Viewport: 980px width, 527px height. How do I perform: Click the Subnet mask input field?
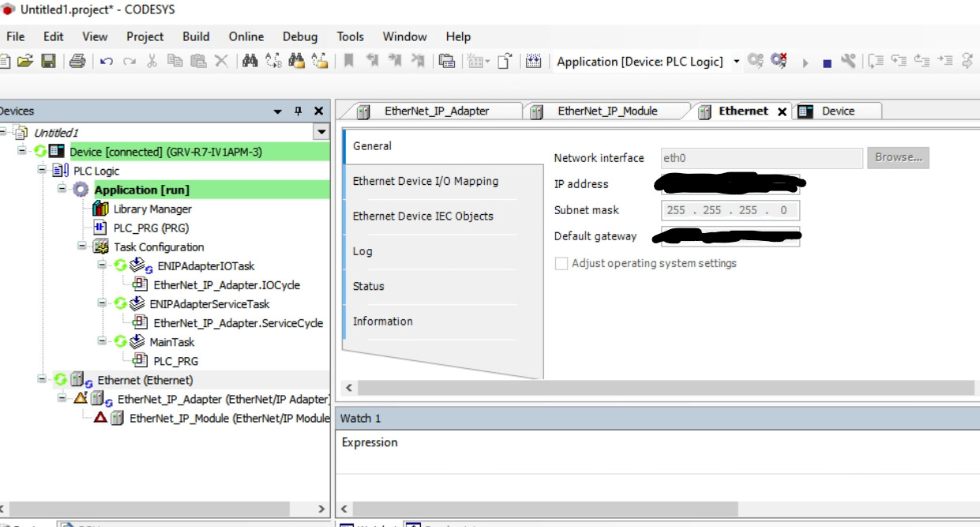pos(730,210)
